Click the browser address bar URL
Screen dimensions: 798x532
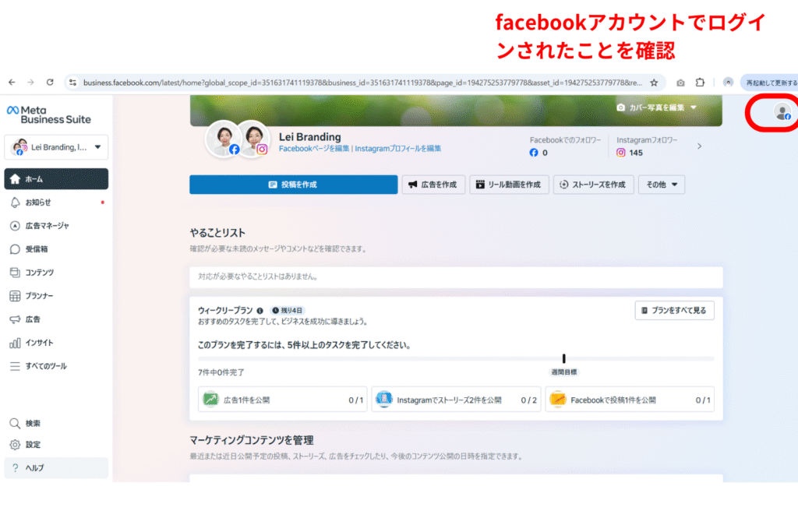[x=358, y=82]
